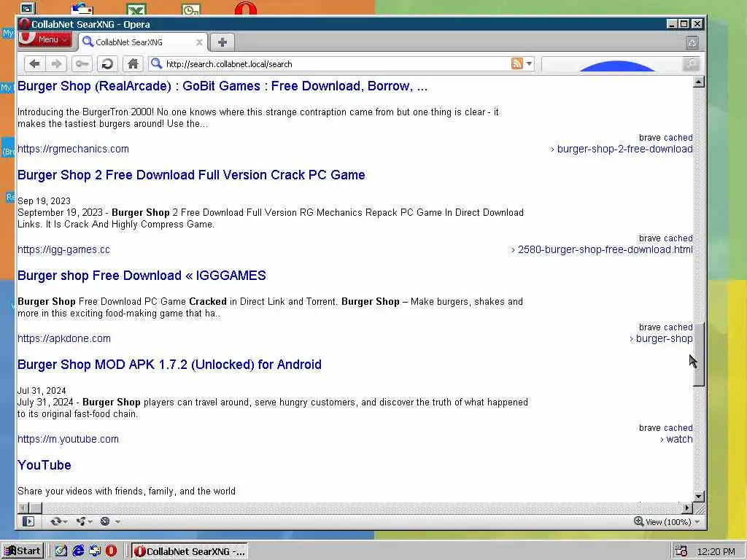Click the Start button
This screenshot has height=560, width=747.
tap(23, 551)
